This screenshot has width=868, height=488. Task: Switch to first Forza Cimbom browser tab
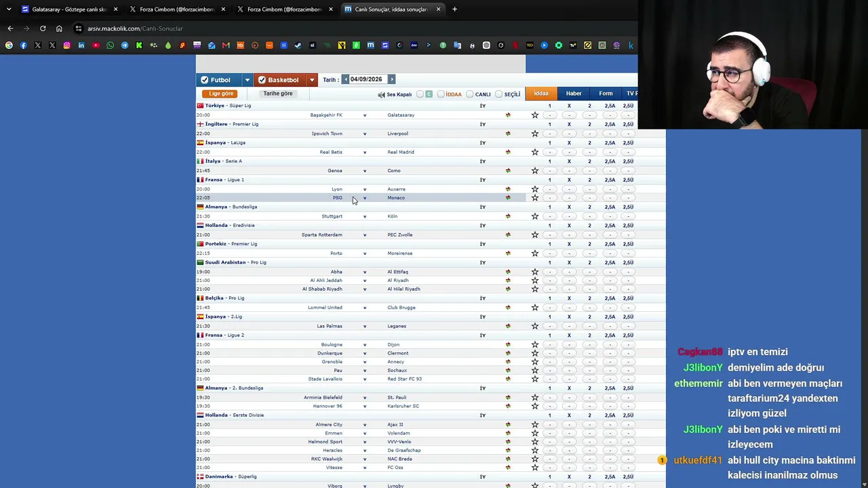pos(178,9)
